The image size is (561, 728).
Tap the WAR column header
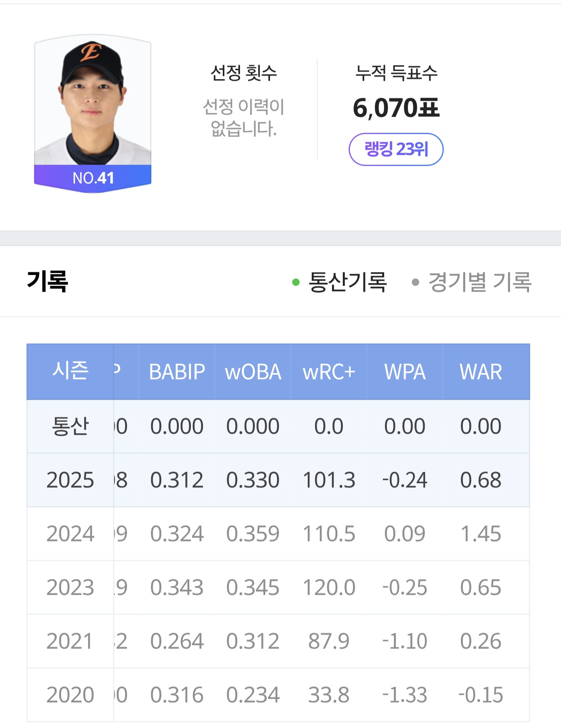(x=481, y=371)
